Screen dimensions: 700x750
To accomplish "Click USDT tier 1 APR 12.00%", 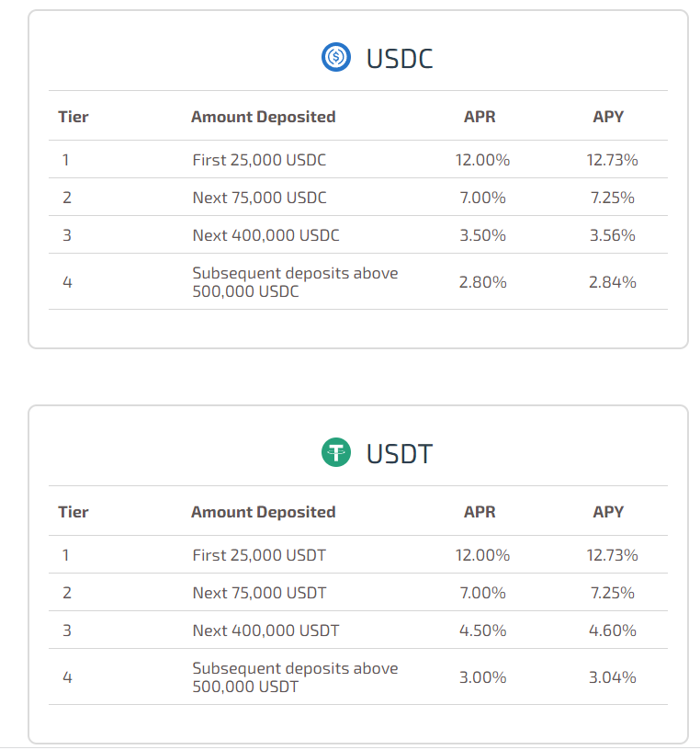I will pyautogui.click(x=482, y=555).
